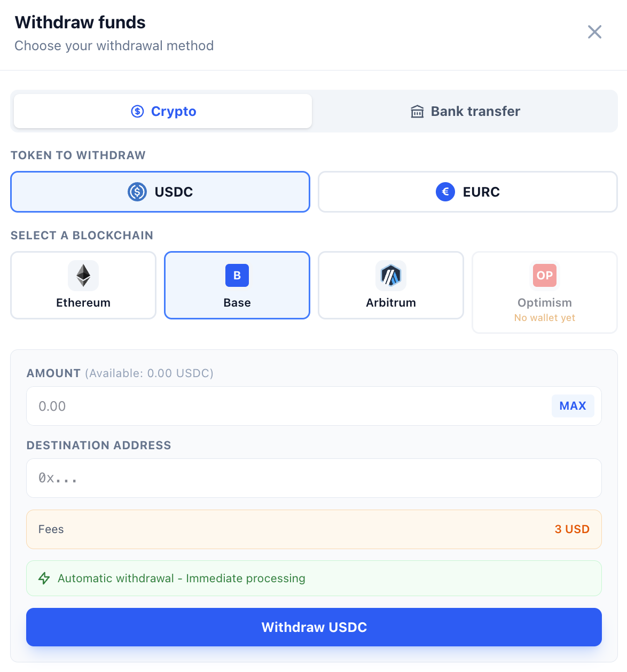The width and height of the screenshot is (627, 672).
Task: Choose the Ethereum blockchain option
Action: (x=83, y=285)
